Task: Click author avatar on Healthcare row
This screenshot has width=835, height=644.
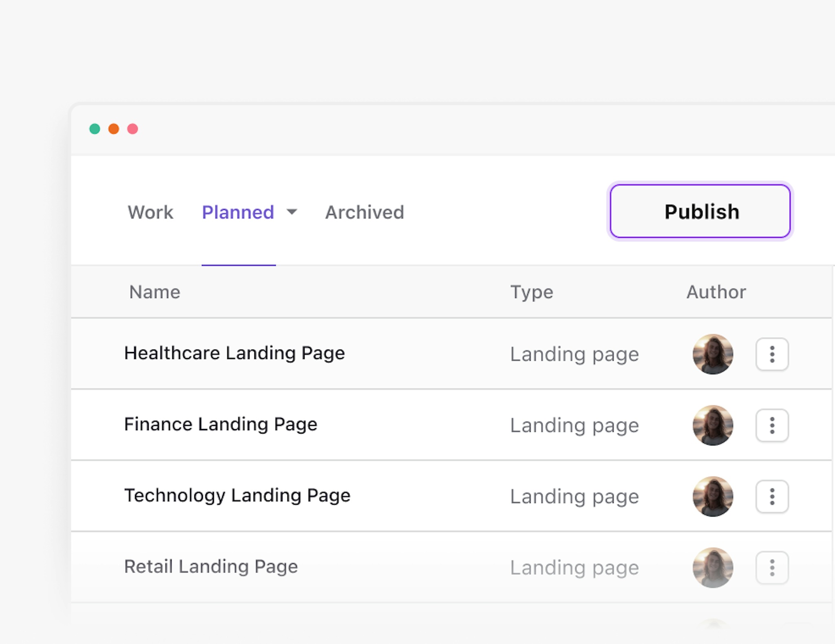Action: [713, 354]
